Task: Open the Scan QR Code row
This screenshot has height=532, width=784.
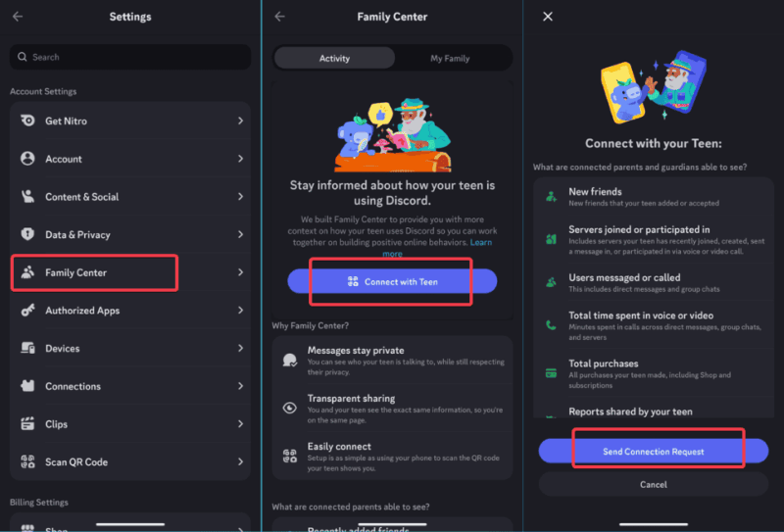Action: coord(130,461)
